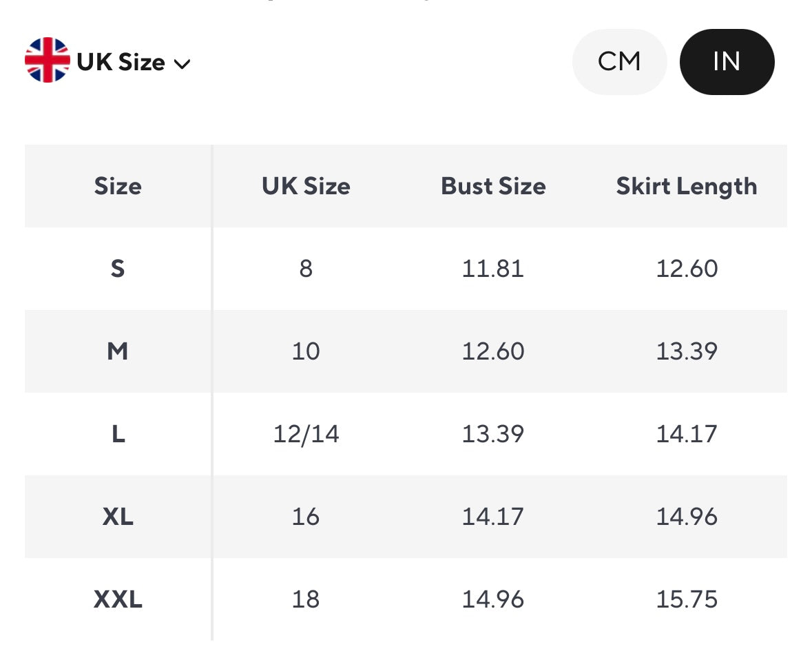812x651 pixels.
Task: Select the IN inches unit toggle
Action: [727, 62]
